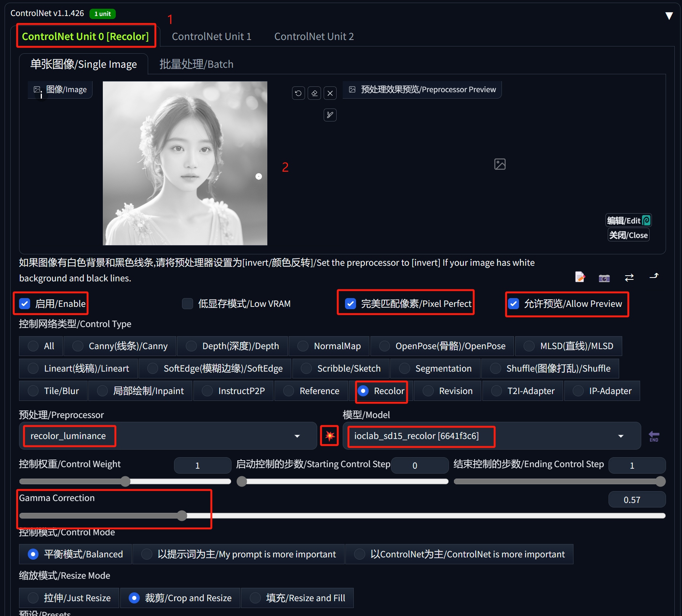Switch to the ControlNet Unit 1 tab
Screen dimensions: 682x616
(211, 36)
